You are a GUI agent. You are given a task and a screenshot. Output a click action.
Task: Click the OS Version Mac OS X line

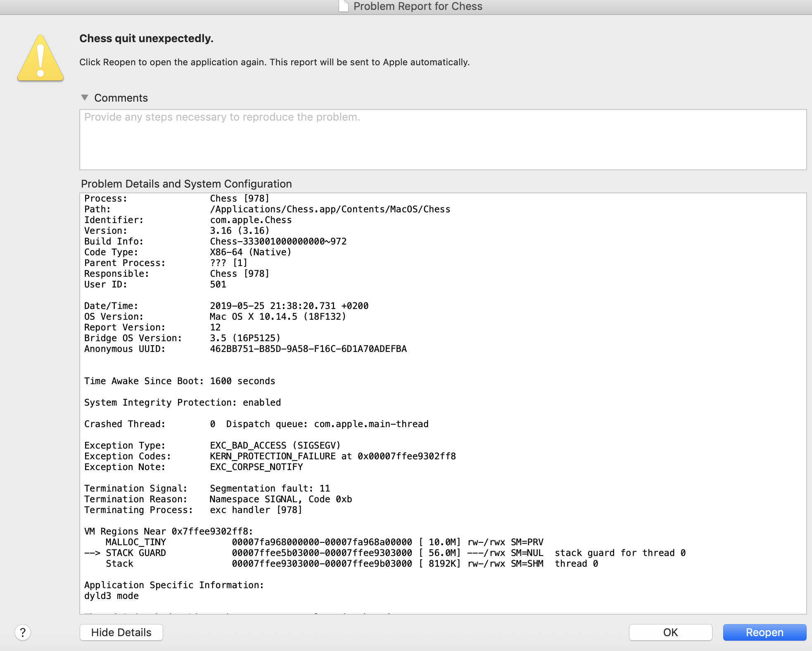coord(278,316)
